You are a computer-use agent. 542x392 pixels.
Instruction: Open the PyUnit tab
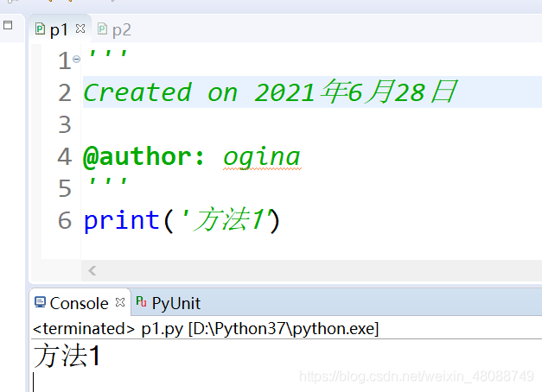point(175,303)
